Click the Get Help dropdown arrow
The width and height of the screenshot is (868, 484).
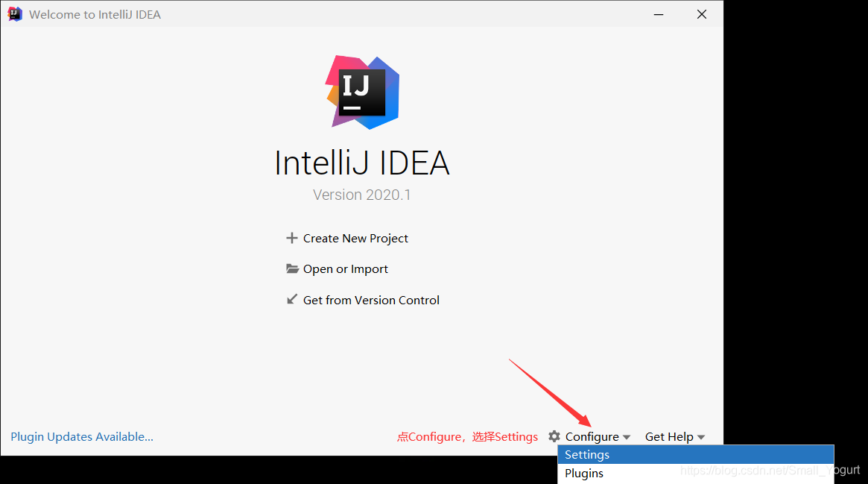(x=701, y=438)
